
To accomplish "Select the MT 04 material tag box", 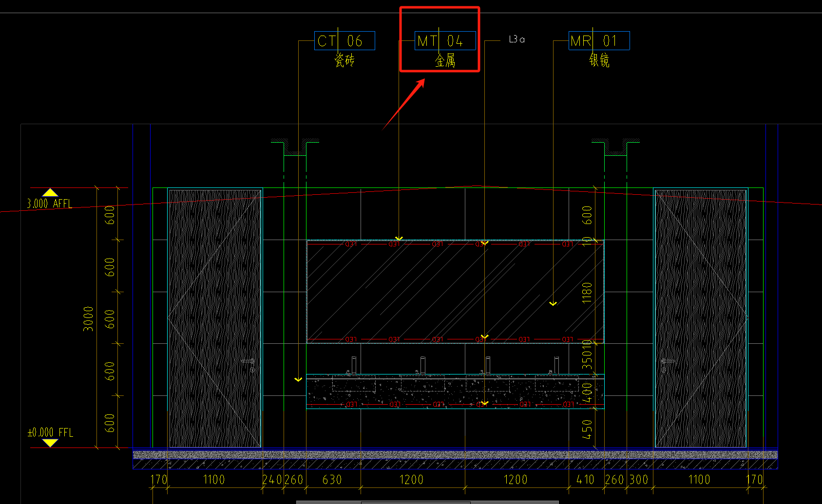I will point(445,41).
